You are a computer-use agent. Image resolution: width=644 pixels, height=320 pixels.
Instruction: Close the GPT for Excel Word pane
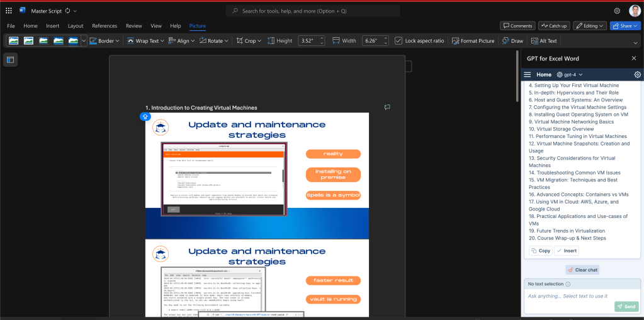[x=634, y=59]
